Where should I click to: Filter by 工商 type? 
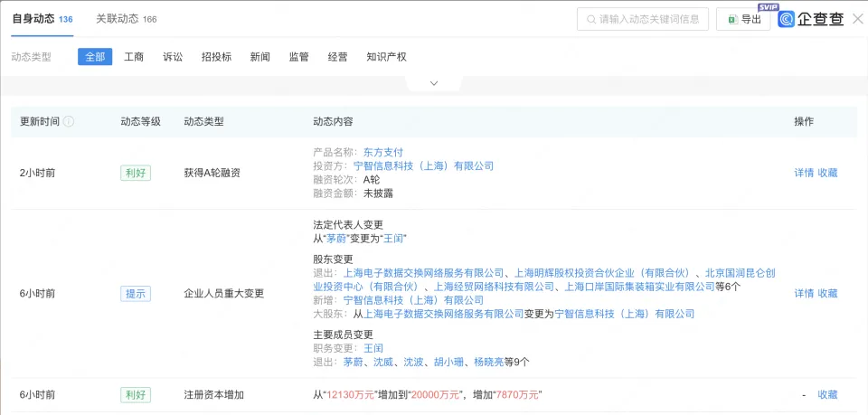pos(134,57)
